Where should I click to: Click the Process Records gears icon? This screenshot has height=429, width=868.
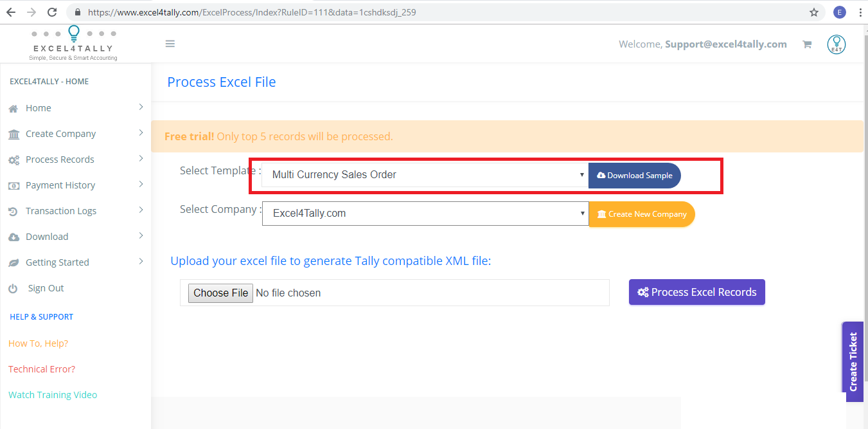coord(13,160)
